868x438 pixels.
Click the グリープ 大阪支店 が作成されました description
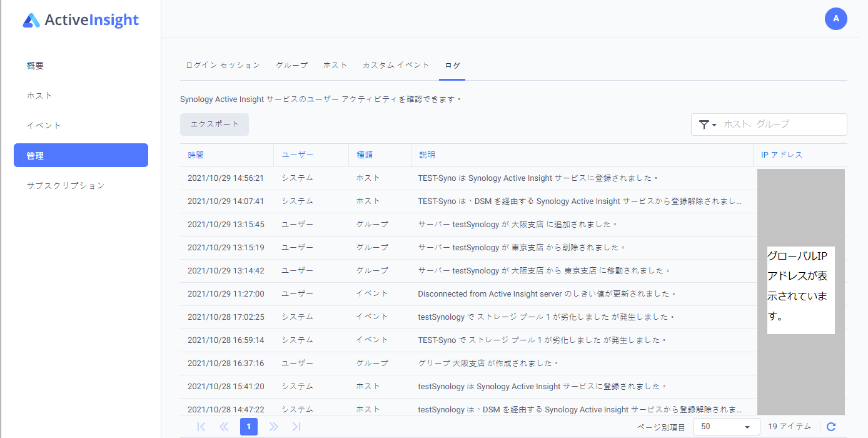[x=488, y=364]
